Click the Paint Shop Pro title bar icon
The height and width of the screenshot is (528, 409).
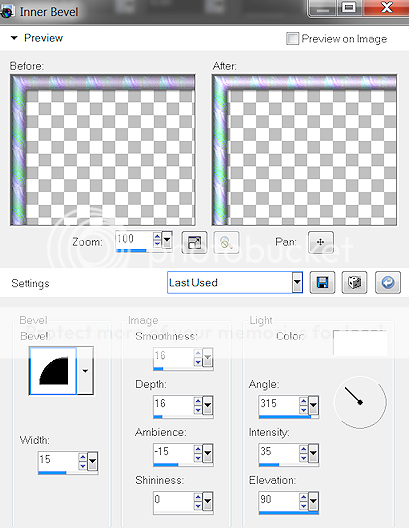coord(7,12)
